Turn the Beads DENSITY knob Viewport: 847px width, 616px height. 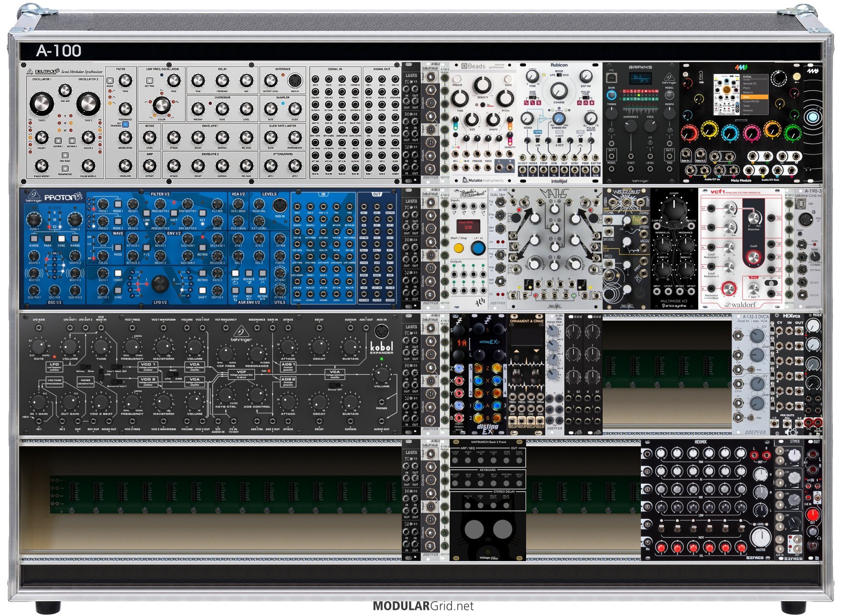click(x=482, y=86)
